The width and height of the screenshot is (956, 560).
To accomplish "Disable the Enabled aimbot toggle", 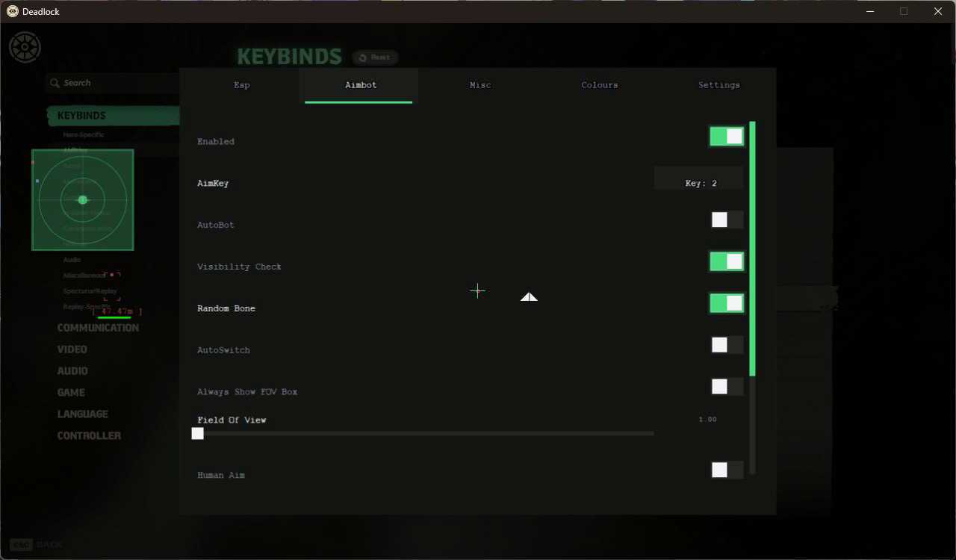I will (x=727, y=136).
